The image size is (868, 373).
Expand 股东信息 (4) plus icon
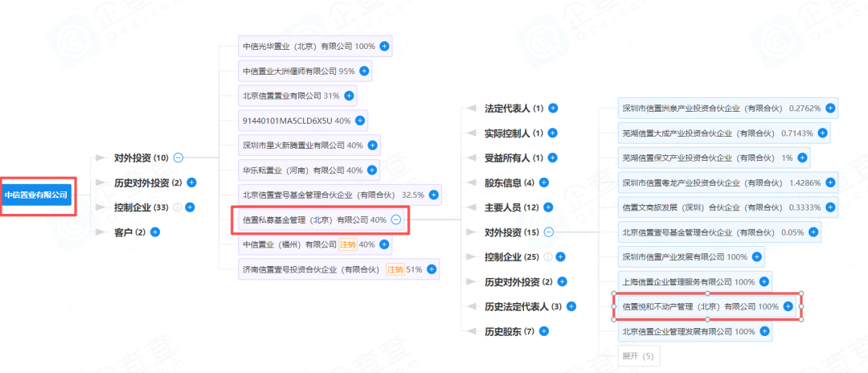point(543,182)
